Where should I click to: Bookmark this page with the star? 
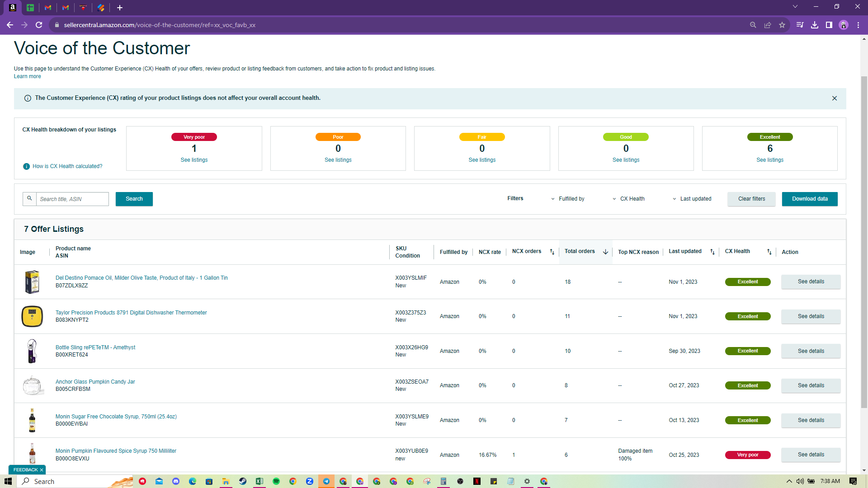(x=782, y=25)
